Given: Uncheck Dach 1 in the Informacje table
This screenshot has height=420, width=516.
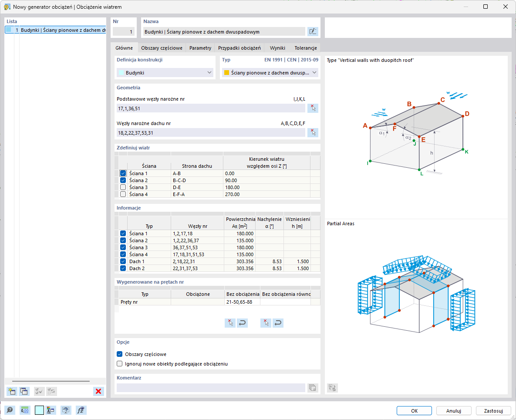Looking at the screenshot, I should click(x=123, y=261).
